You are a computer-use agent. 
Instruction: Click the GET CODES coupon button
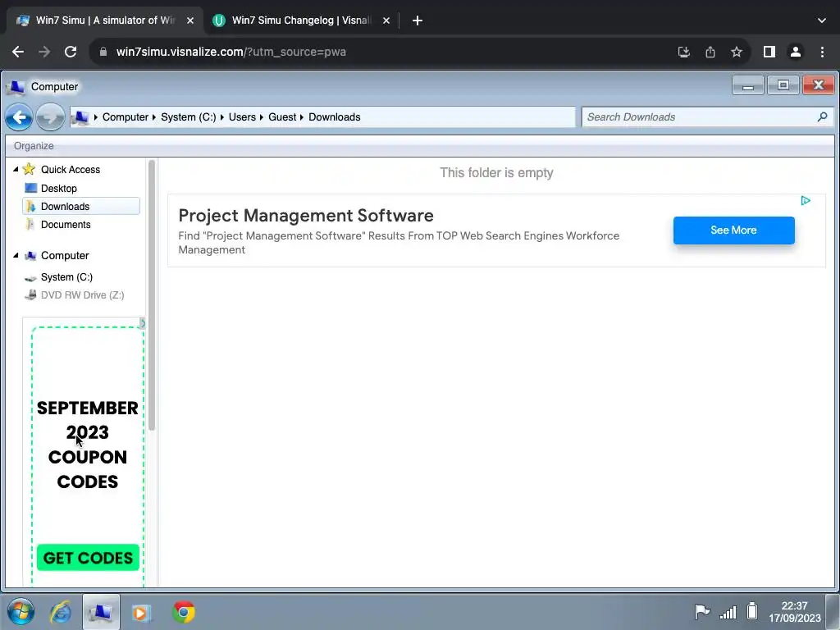[x=88, y=558]
